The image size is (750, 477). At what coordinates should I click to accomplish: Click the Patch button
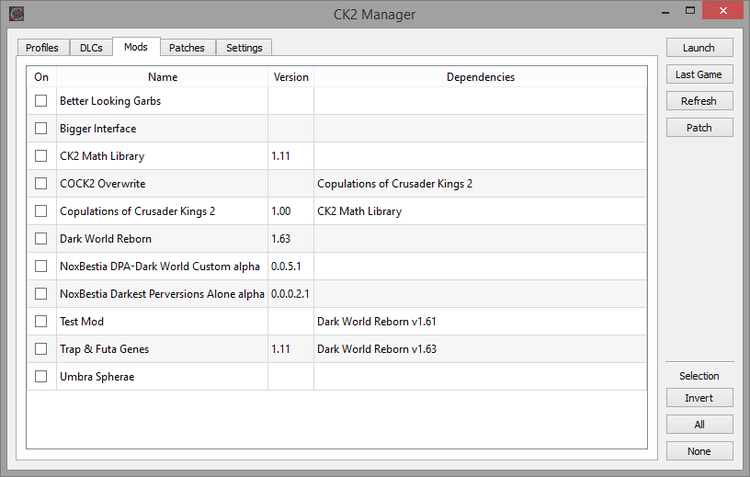[x=699, y=128]
